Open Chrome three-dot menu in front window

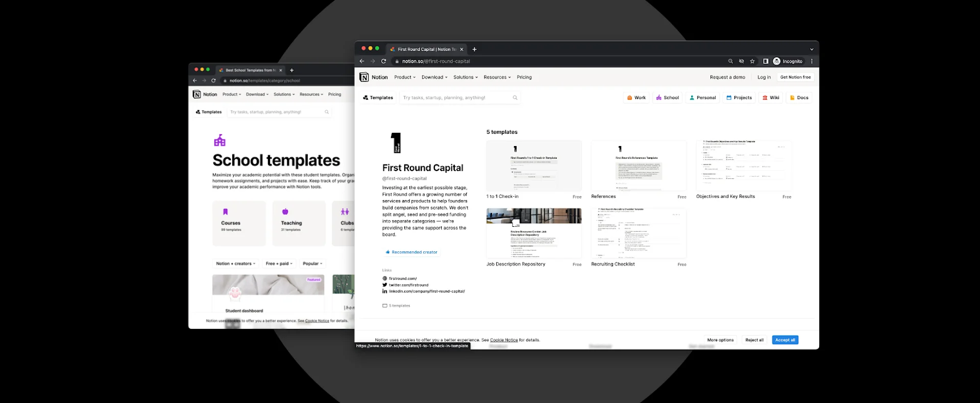tap(812, 61)
